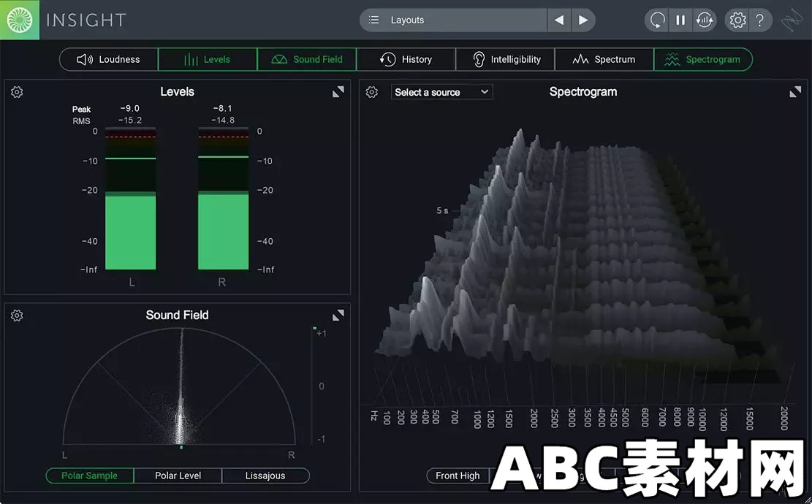Expand the Spectrogram panel to full view
The height and width of the screenshot is (504, 812).
[x=795, y=92]
